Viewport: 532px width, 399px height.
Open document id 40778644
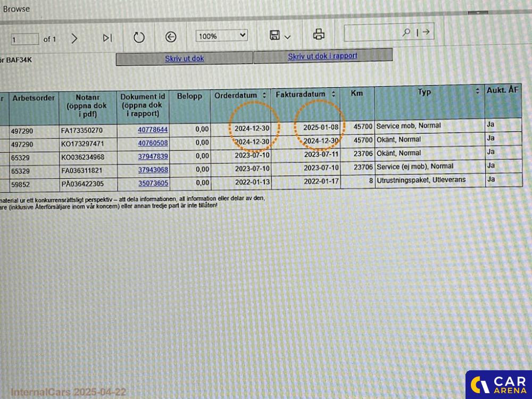[153, 129]
